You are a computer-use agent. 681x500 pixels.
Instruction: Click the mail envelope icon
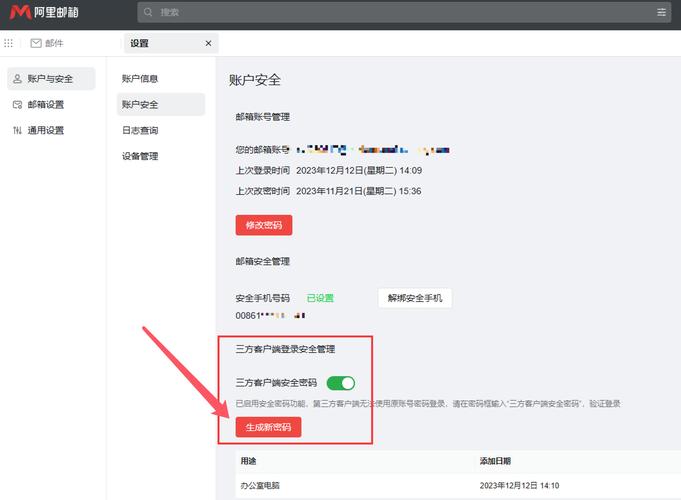click(x=36, y=43)
